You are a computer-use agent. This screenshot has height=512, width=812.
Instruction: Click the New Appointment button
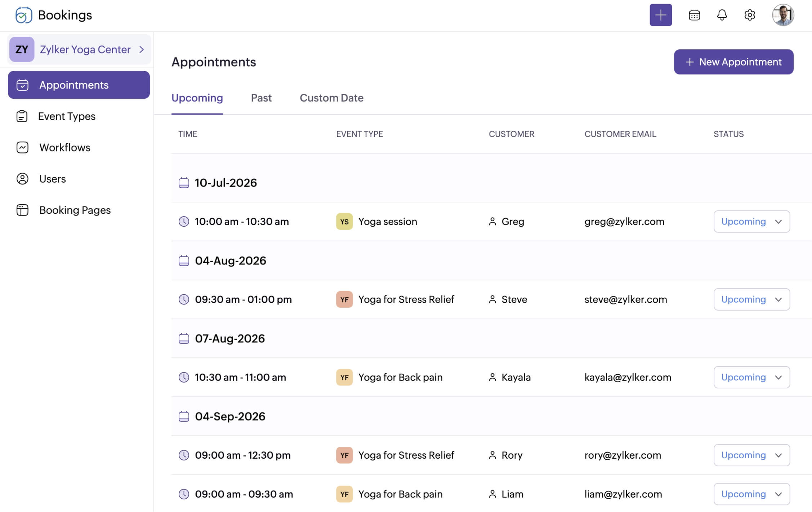coord(733,62)
